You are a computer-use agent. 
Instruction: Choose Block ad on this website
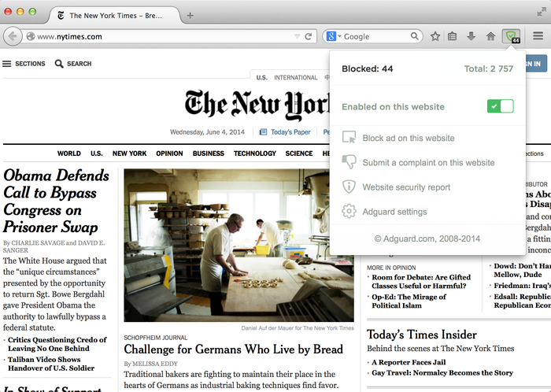click(x=409, y=138)
